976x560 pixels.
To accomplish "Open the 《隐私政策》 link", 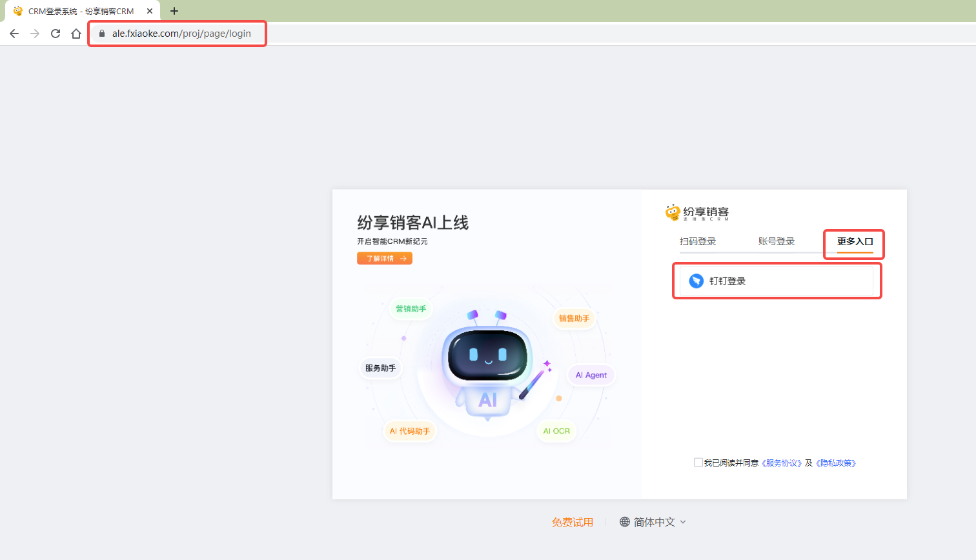I will tap(836, 463).
